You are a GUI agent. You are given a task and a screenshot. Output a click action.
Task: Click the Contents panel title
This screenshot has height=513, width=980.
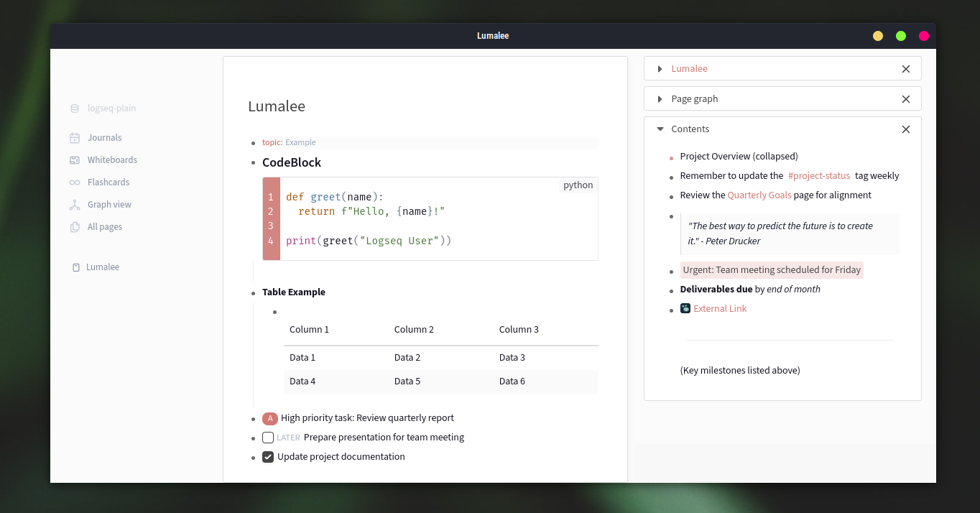tap(690, 129)
